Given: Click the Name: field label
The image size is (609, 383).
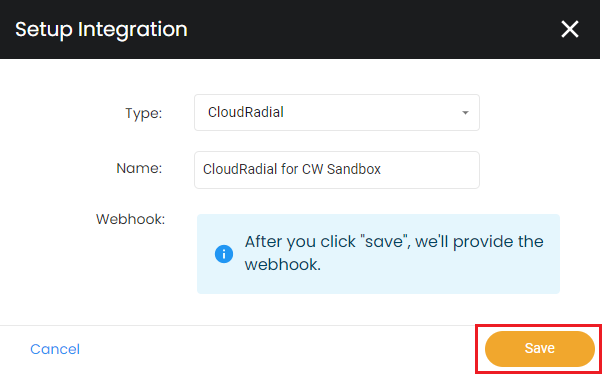Looking at the screenshot, I should pyautogui.click(x=139, y=168).
